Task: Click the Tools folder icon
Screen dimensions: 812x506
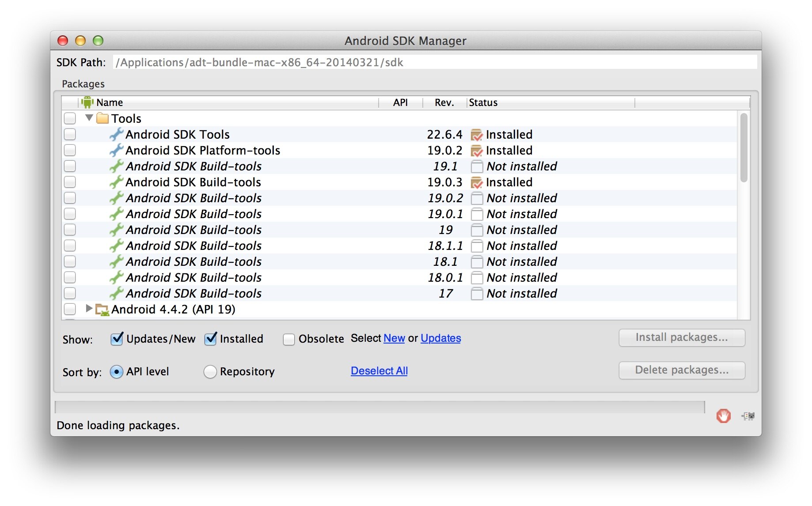Action: click(x=102, y=118)
